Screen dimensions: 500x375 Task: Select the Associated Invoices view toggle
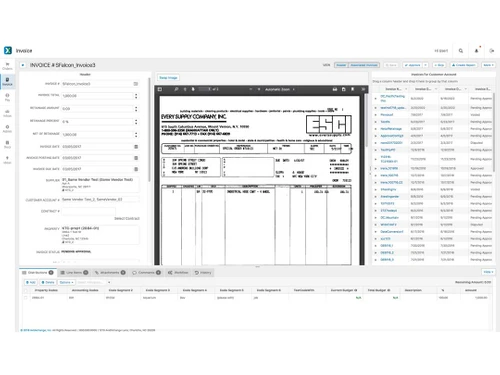[x=364, y=65]
